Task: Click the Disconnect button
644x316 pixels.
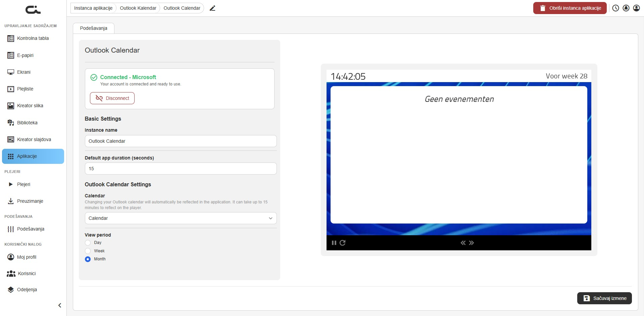Action: [112, 98]
